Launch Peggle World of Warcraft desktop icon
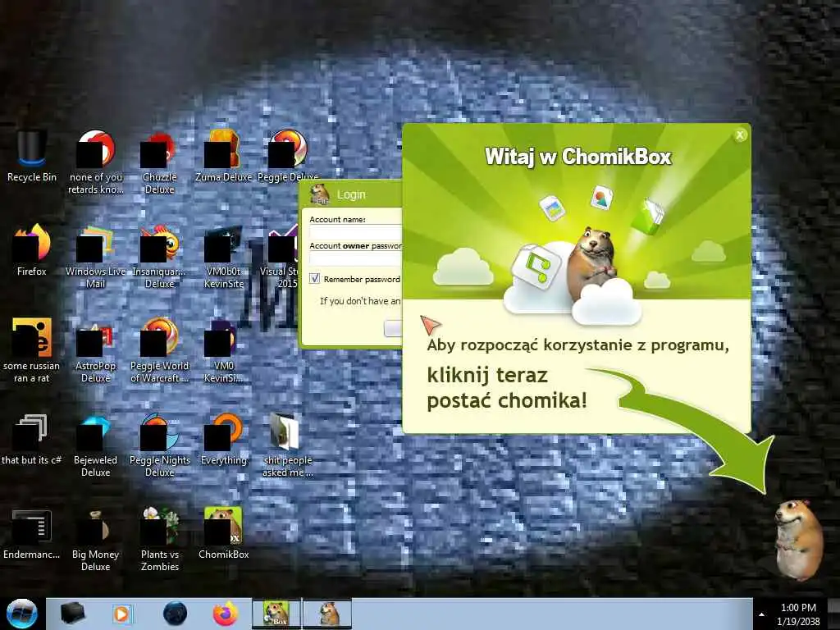The image size is (840, 630). [159, 349]
